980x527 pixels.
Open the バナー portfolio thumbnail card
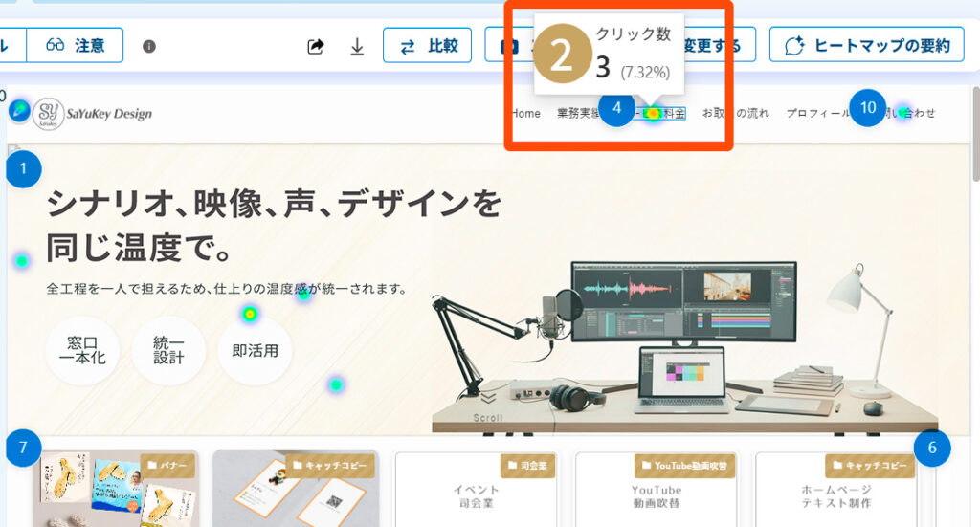click(x=116, y=490)
